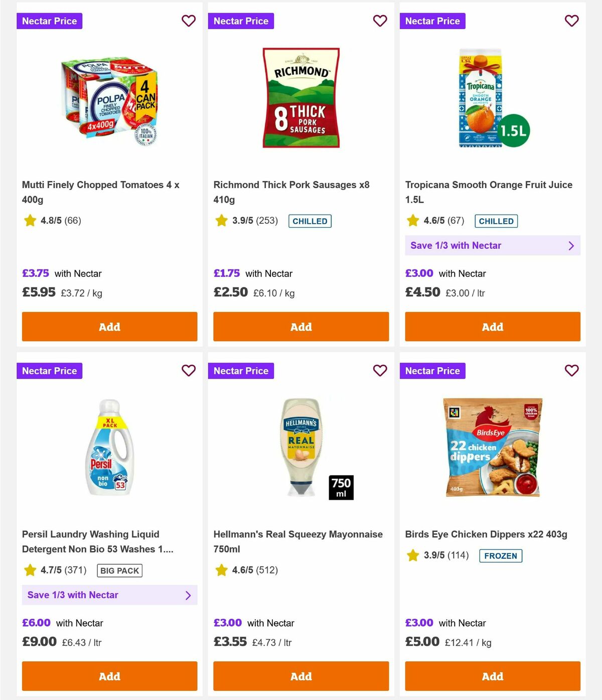Click the heart icon on Birds Eye Chicken Dippers

571,371
